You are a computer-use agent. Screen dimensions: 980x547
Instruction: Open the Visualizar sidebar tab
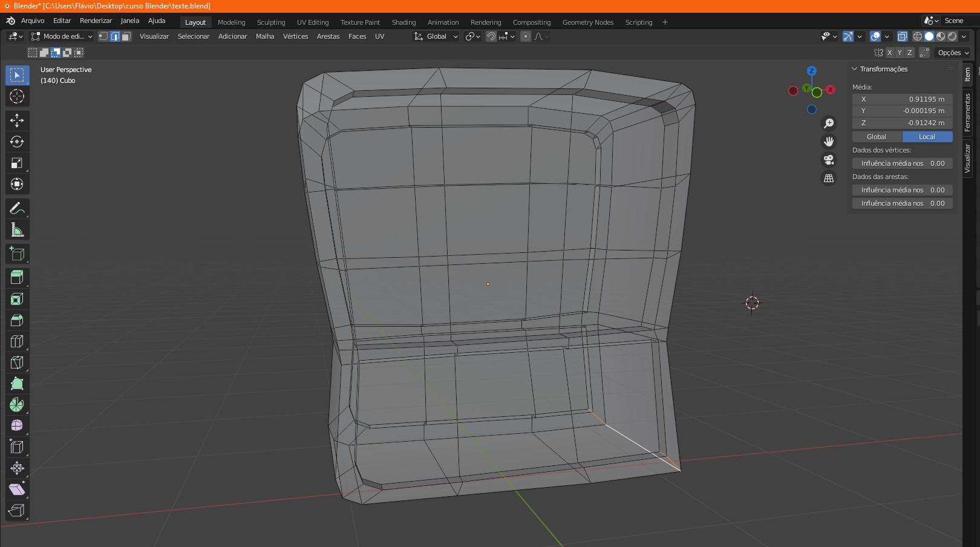tap(967, 159)
